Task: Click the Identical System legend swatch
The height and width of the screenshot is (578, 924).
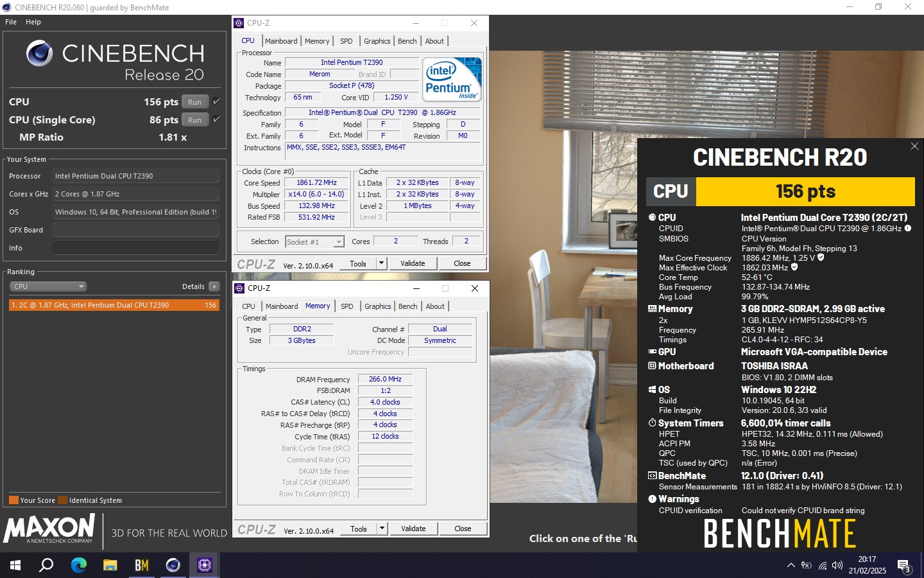Action: (62, 500)
